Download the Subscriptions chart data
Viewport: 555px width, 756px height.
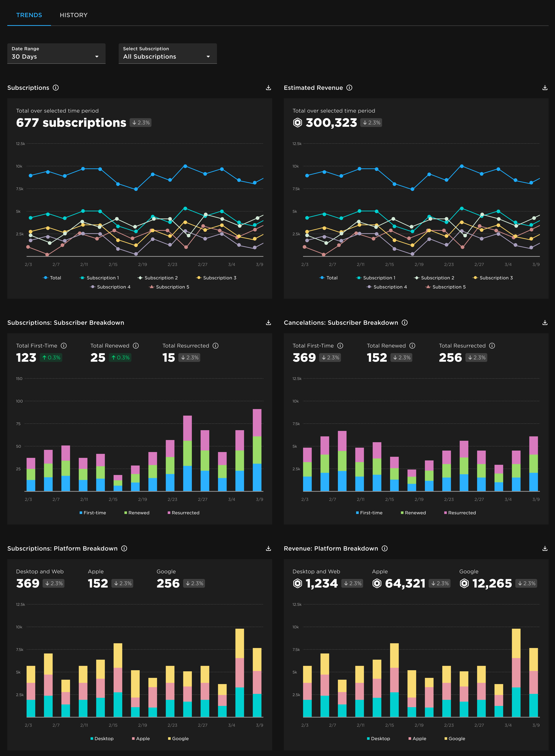click(268, 88)
